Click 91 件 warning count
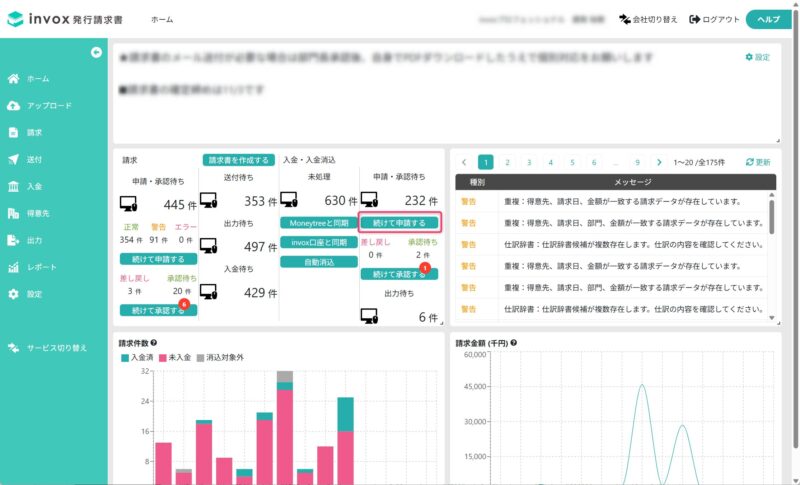 pos(158,240)
